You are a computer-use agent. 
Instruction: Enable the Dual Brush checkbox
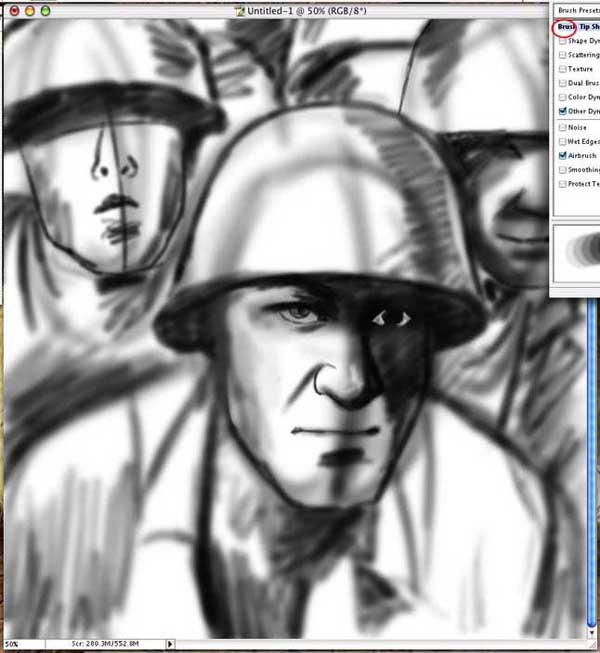click(563, 83)
